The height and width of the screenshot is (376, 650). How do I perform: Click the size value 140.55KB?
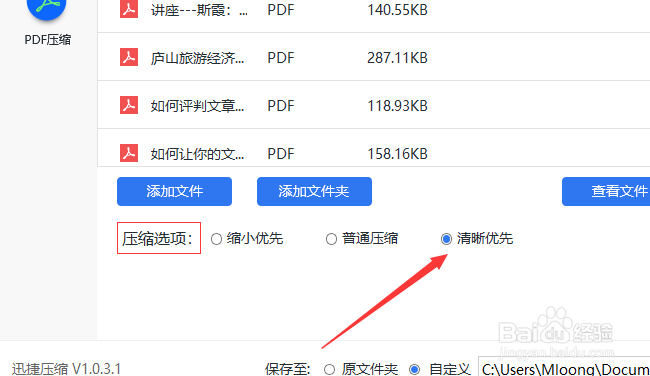coord(397,10)
